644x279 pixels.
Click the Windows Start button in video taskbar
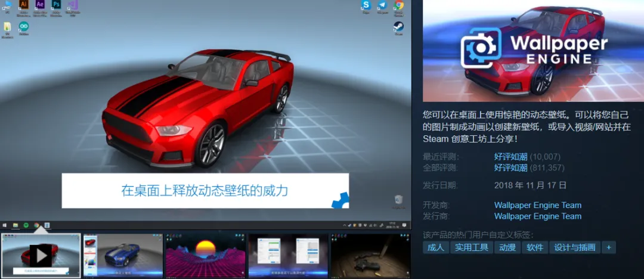point(5,225)
